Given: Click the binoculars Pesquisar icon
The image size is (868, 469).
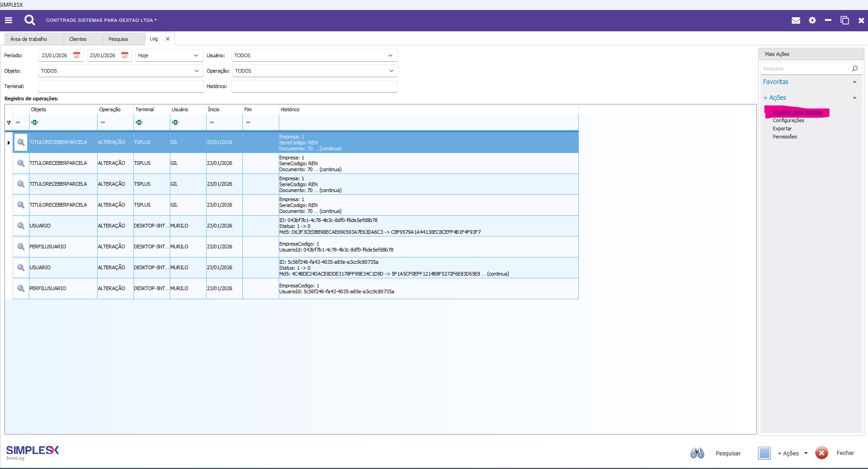Looking at the screenshot, I should [x=697, y=453].
